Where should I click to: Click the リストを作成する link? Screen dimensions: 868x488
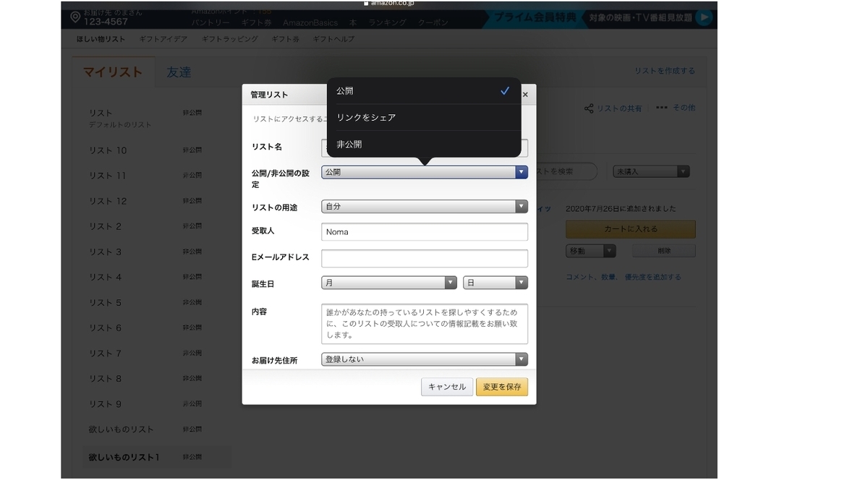pos(665,71)
